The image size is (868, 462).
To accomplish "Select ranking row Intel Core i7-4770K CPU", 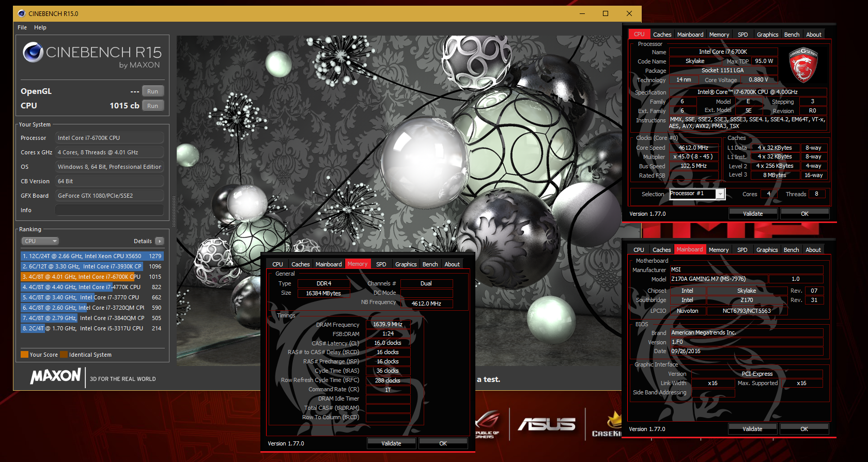I will click(x=92, y=287).
